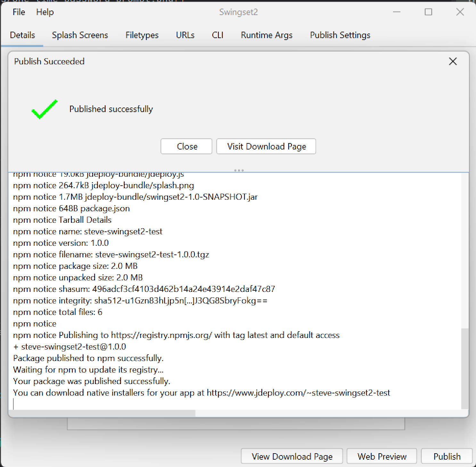Click the Web Preview button
This screenshot has height=467, width=476.
[x=382, y=456]
